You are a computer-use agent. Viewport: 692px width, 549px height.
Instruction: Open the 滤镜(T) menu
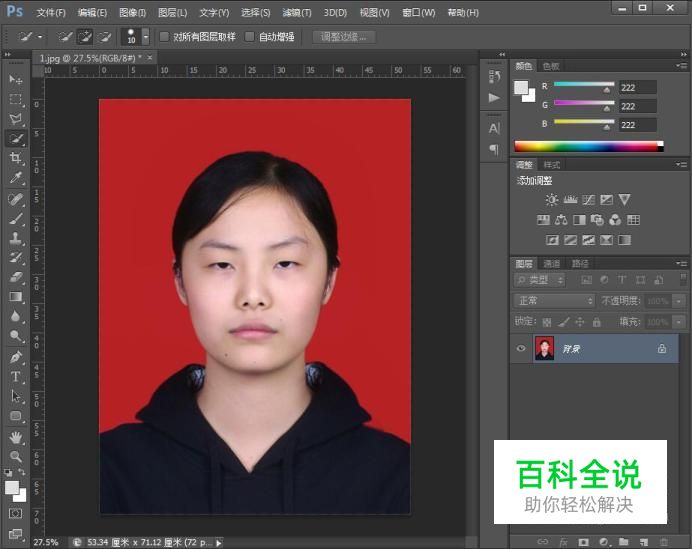pyautogui.click(x=296, y=13)
